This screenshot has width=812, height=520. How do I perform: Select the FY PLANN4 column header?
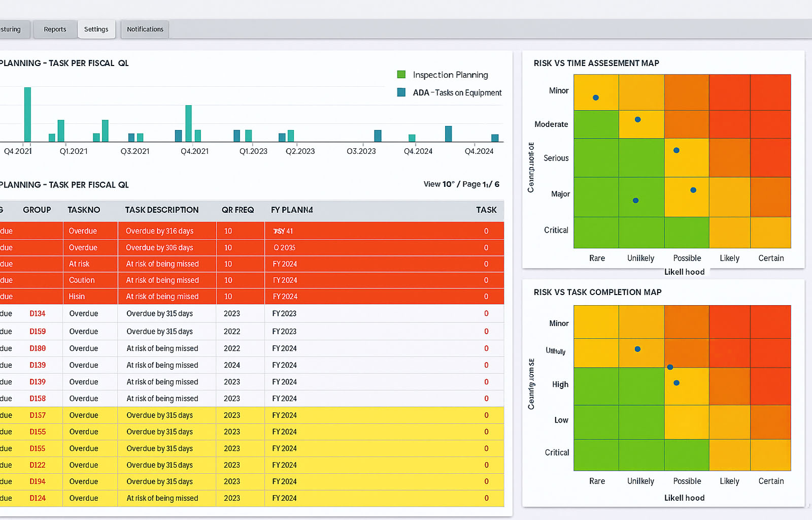(292, 210)
